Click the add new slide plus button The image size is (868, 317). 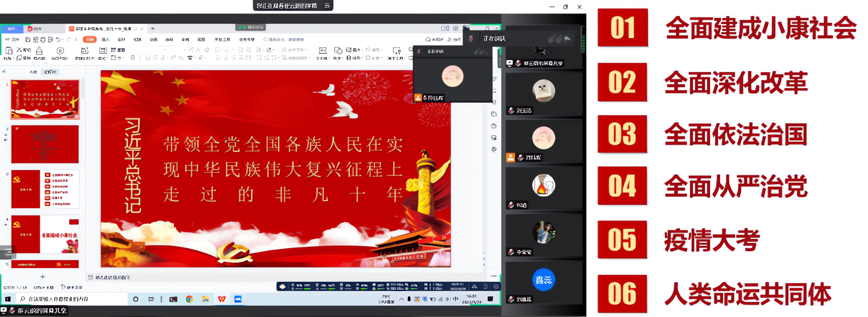tap(42, 277)
